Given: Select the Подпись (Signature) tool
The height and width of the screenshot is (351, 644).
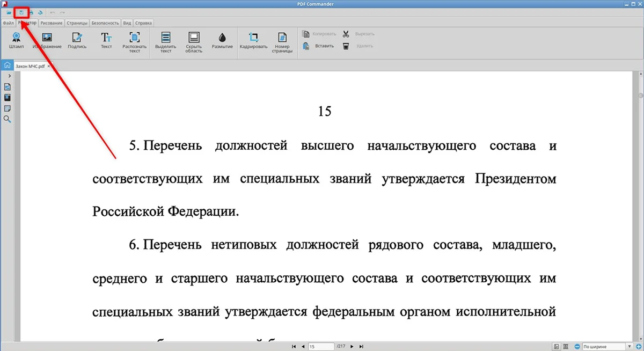Looking at the screenshot, I should click(77, 40).
